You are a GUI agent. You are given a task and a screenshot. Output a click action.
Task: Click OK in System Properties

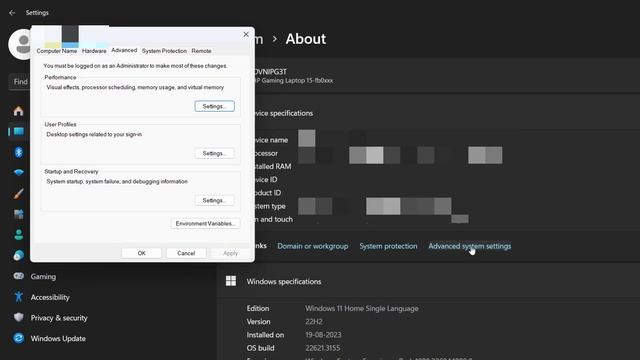[141, 253]
